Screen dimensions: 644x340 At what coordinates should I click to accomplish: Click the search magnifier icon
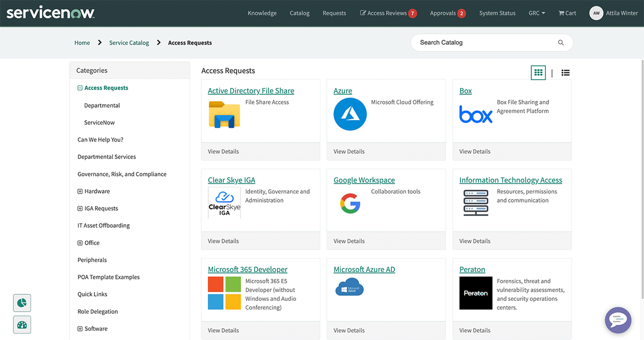tap(561, 42)
